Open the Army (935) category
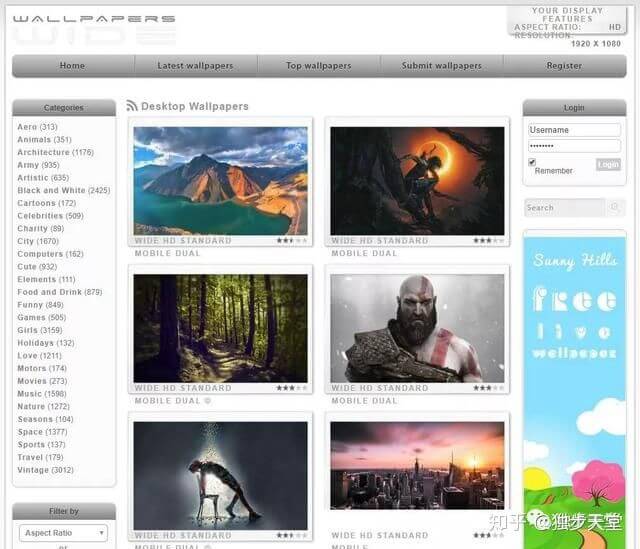Viewport: 640px width, 549px height. [38, 165]
